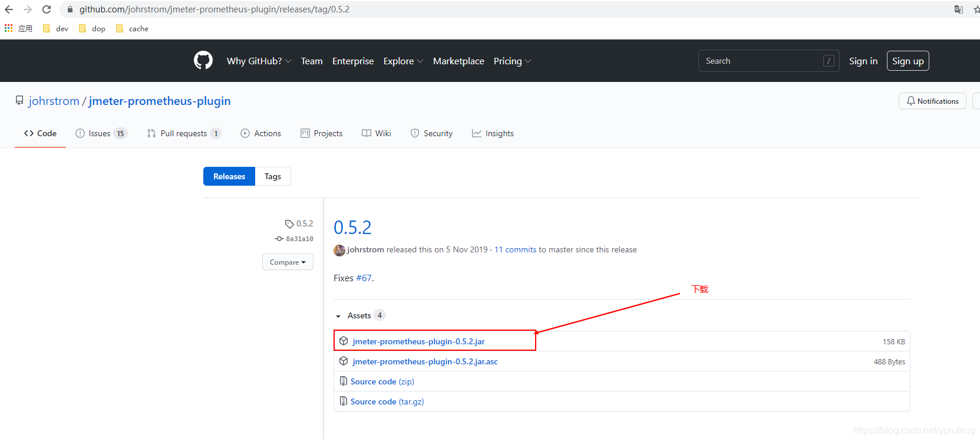Open the dop bookmarks folder
The width and height of the screenshot is (980, 441).
tap(91, 28)
